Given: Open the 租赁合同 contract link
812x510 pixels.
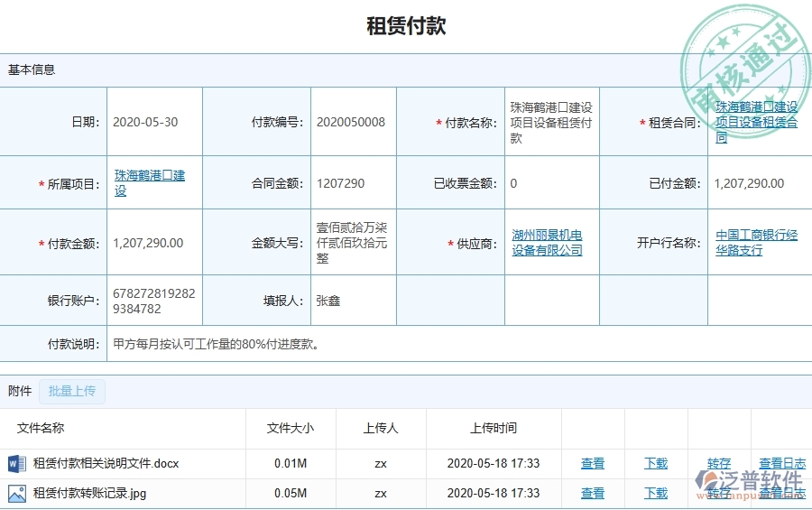Looking at the screenshot, I should 756,122.
